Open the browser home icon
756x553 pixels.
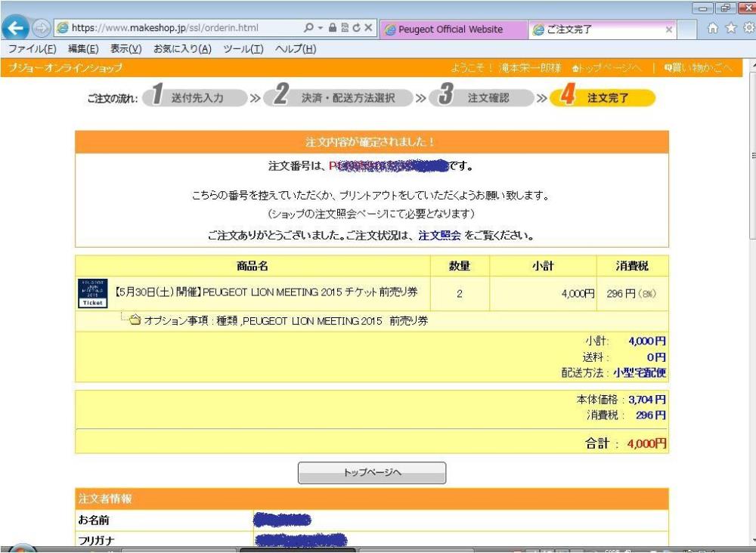(712, 29)
